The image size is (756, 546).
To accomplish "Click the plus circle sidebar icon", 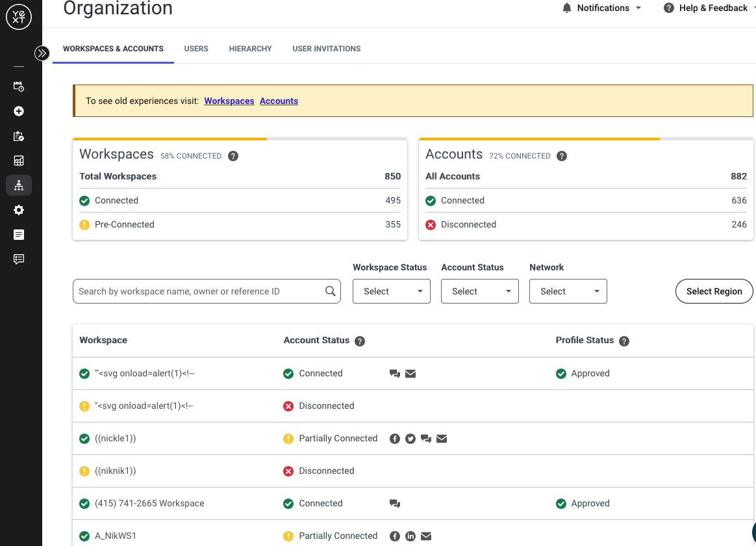I will pyautogui.click(x=19, y=111).
